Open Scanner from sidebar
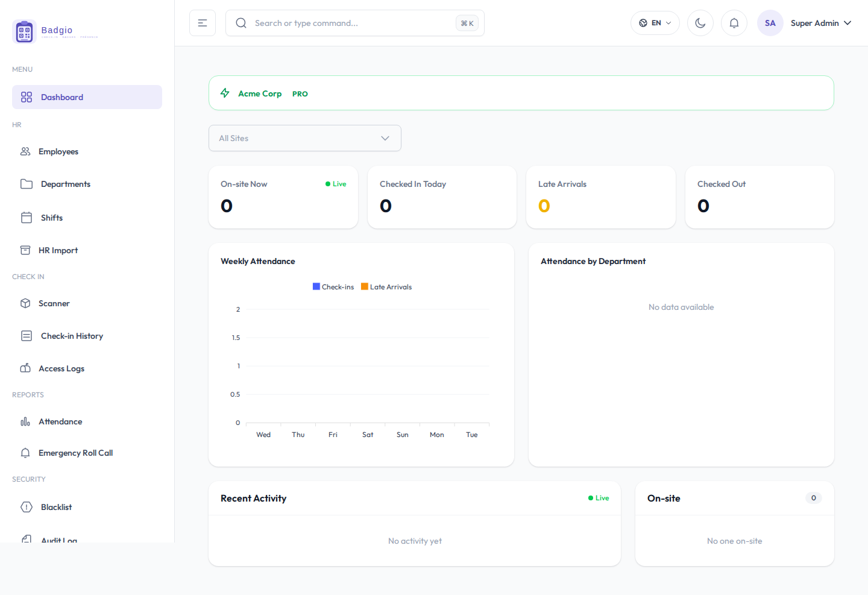 coord(87,303)
